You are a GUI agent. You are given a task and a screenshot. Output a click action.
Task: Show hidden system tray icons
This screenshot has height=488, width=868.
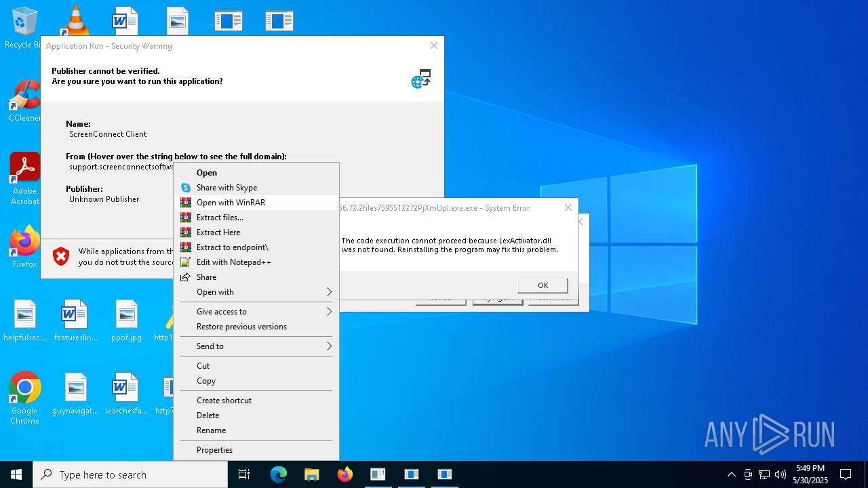pos(731,474)
